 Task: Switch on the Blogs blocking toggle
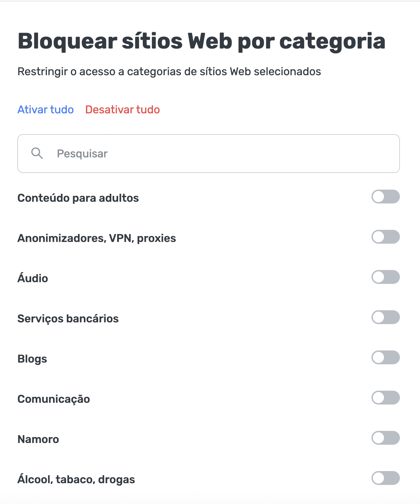point(385,357)
